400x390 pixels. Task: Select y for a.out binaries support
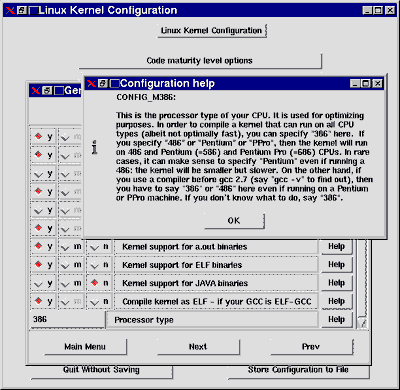click(43, 246)
